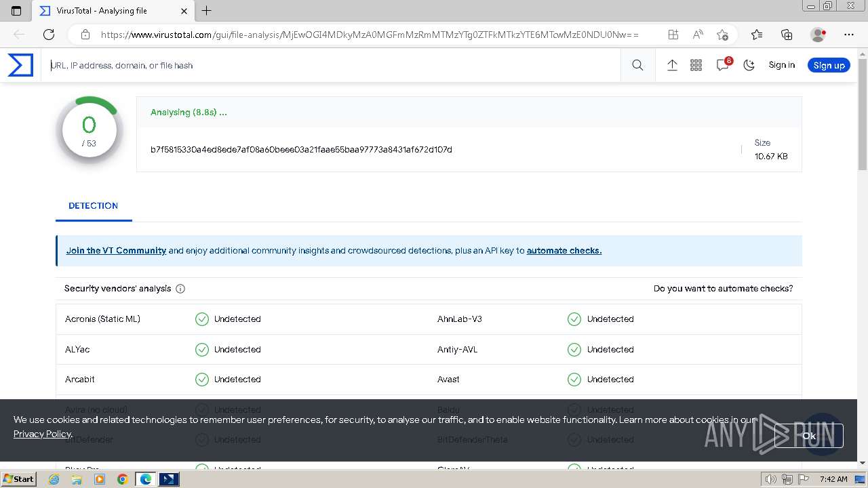Click the Avast vendor name
The height and width of the screenshot is (488, 868).
tap(448, 379)
